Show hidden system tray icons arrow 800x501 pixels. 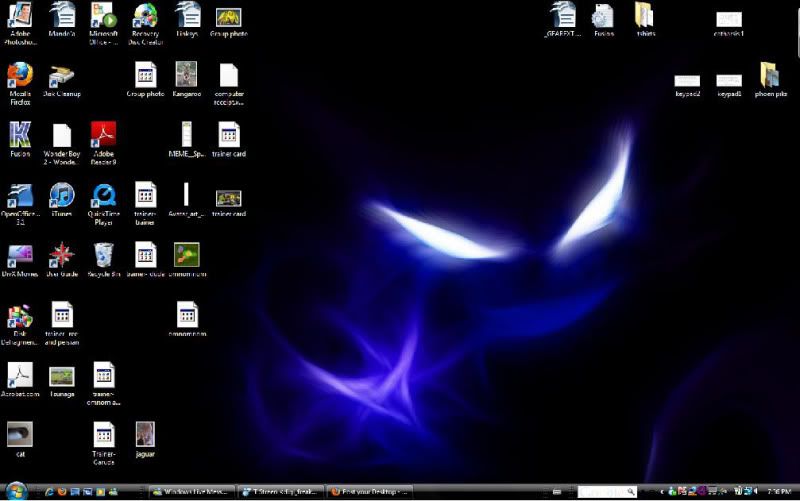point(662,492)
